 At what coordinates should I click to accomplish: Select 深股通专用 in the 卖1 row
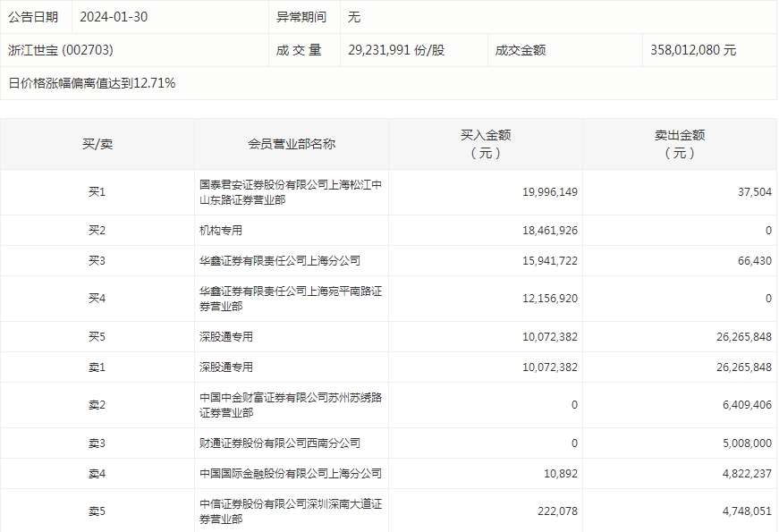[226, 367]
